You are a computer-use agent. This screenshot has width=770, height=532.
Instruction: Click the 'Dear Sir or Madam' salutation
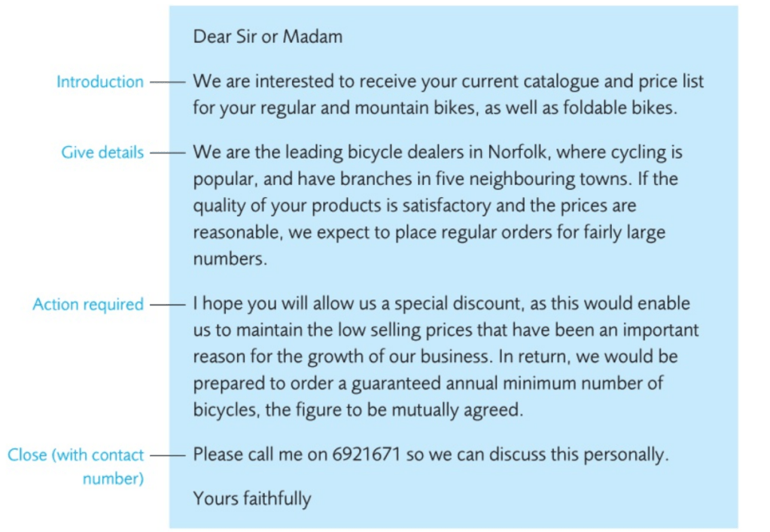click(x=267, y=36)
